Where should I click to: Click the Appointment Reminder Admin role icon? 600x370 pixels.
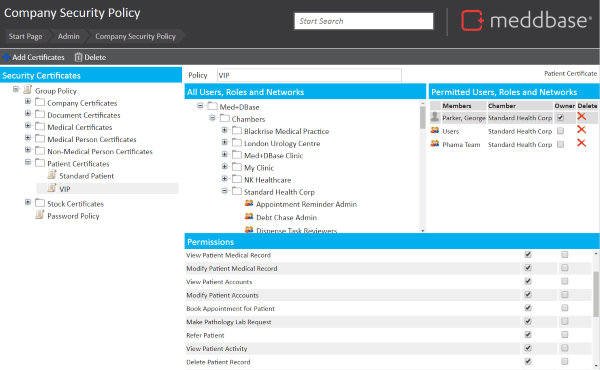pyautogui.click(x=249, y=203)
